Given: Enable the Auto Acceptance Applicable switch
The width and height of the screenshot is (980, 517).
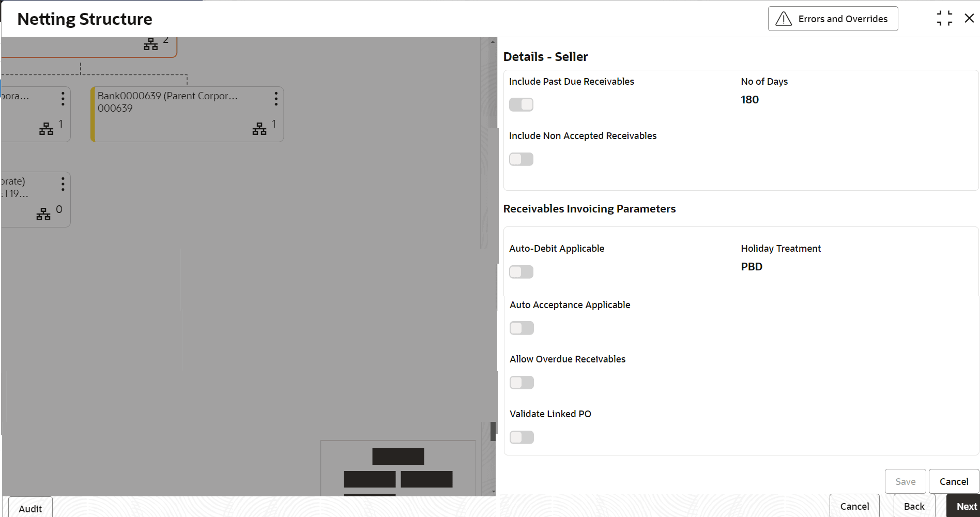Looking at the screenshot, I should coord(522,328).
